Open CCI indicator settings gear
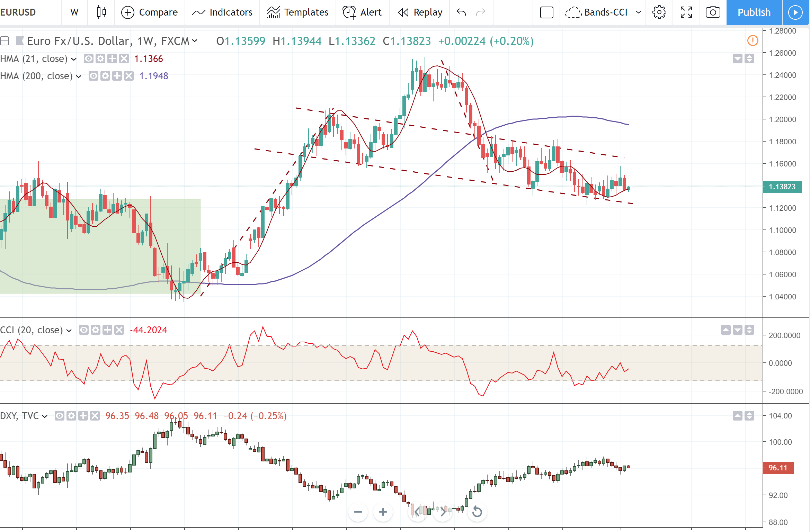The width and height of the screenshot is (810, 532). 96,330
